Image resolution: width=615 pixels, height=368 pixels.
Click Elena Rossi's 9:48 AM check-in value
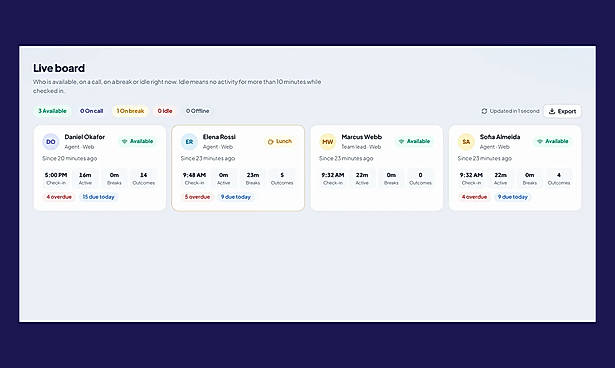coord(194,175)
